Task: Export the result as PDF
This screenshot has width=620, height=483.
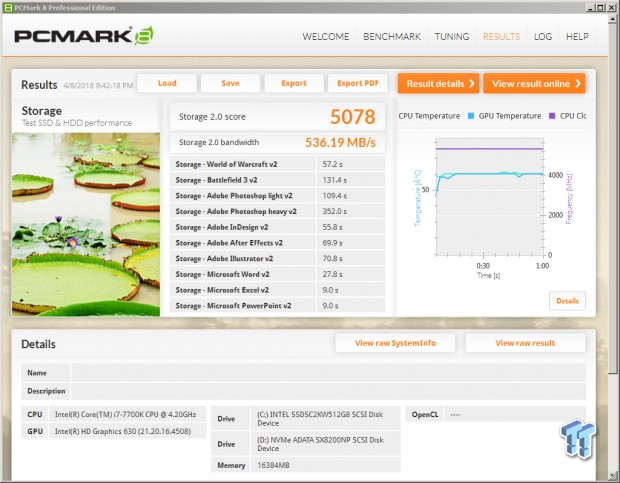Action: coord(357,84)
